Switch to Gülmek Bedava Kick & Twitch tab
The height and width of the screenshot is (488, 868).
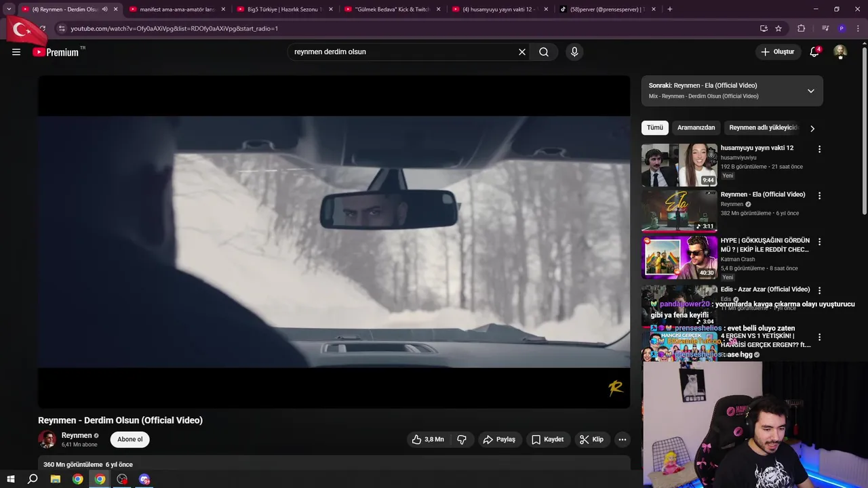392,9
